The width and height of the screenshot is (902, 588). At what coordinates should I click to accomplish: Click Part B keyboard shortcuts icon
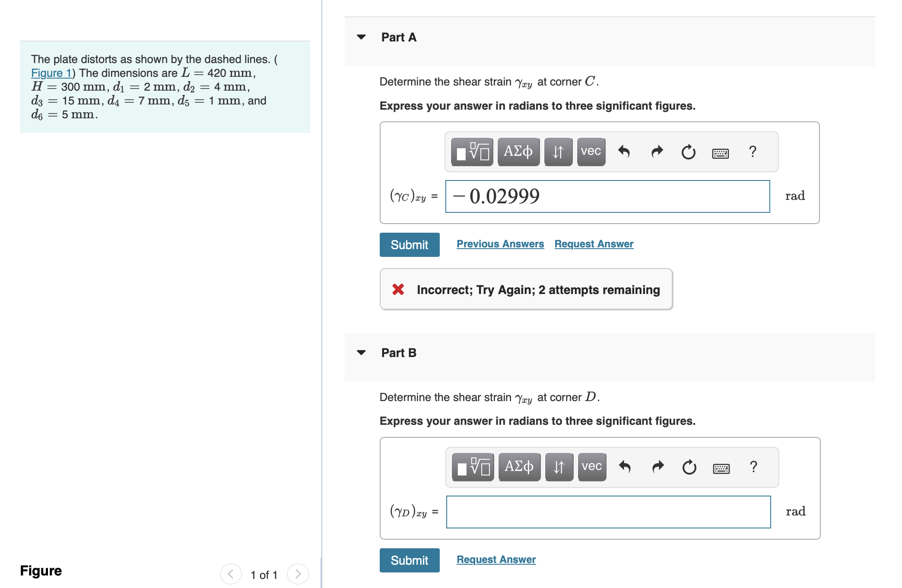click(x=721, y=468)
